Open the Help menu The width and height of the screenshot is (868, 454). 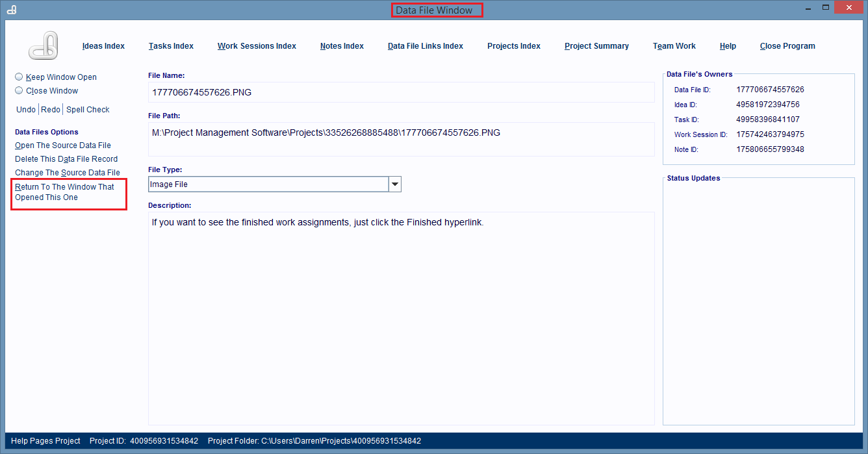(728, 46)
